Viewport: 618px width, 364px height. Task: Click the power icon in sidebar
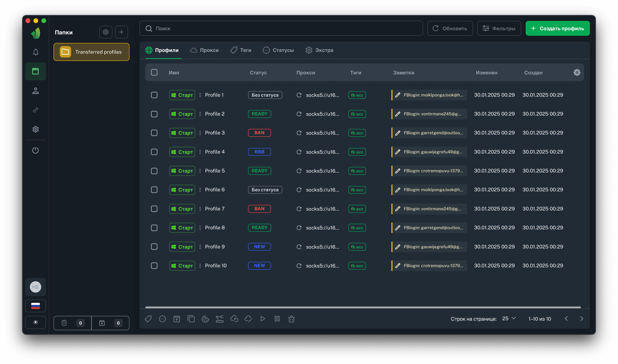[x=36, y=150]
